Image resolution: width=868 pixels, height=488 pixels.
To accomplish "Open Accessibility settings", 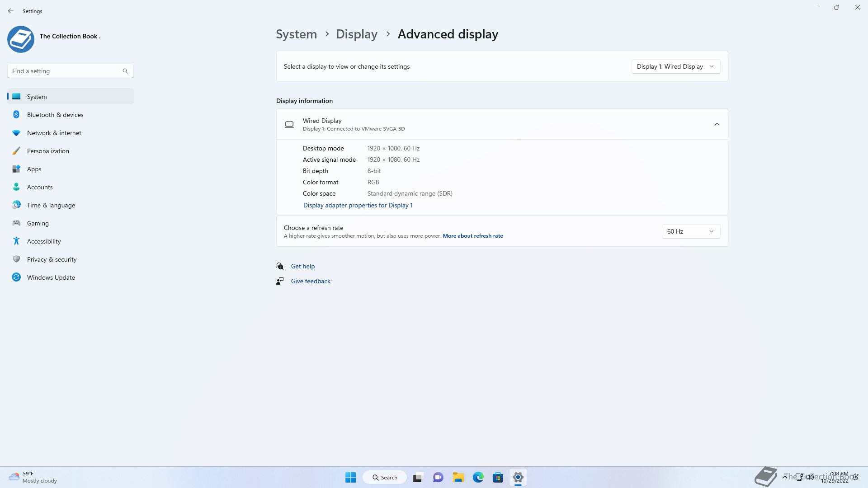I will [x=43, y=241].
